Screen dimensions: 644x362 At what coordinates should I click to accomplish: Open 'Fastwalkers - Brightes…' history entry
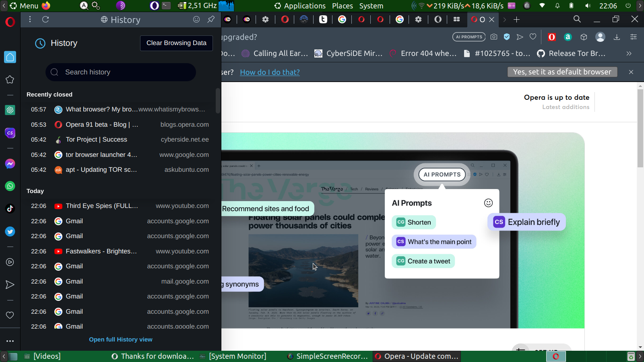(x=120, y=251)
